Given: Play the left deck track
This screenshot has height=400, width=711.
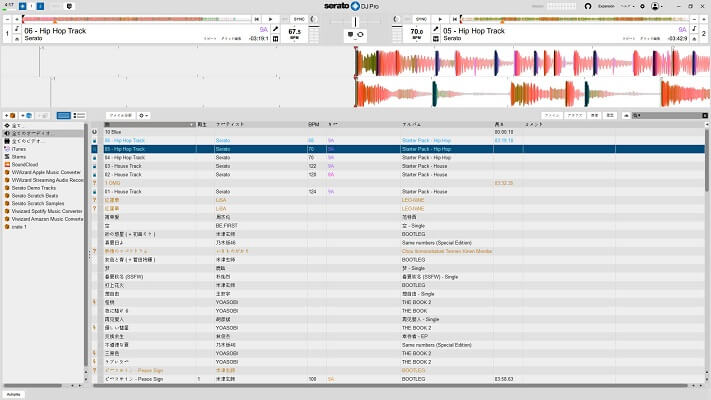Looking at the screenshot, I should pyautogui.click(x=271, y=19).
